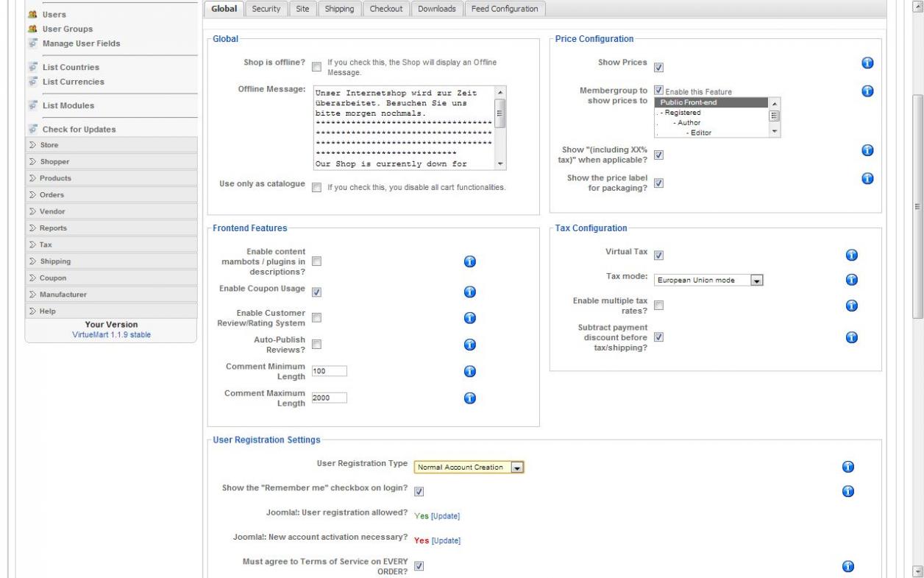This screenshot has height=578, width=924.
Task: Open the Tax mode dropdown
Action: [709, 281]
